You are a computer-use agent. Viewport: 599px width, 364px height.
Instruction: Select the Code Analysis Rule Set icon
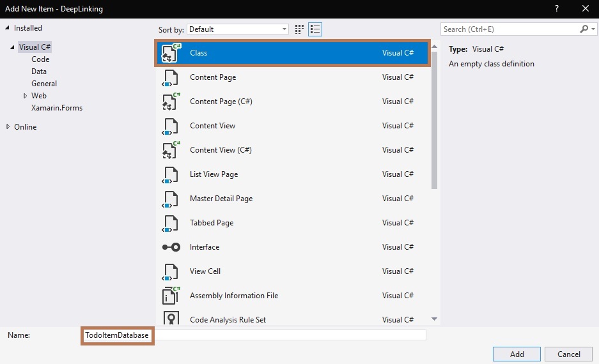point(171,318)
